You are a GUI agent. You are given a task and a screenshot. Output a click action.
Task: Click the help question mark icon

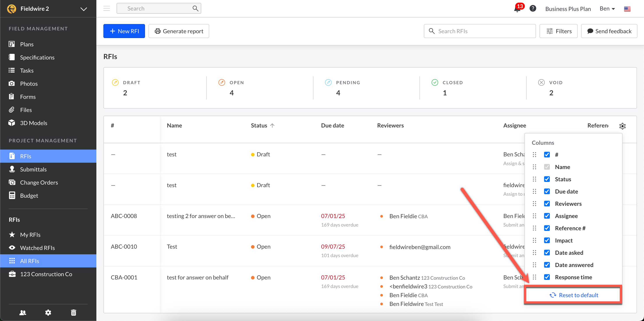533,9
